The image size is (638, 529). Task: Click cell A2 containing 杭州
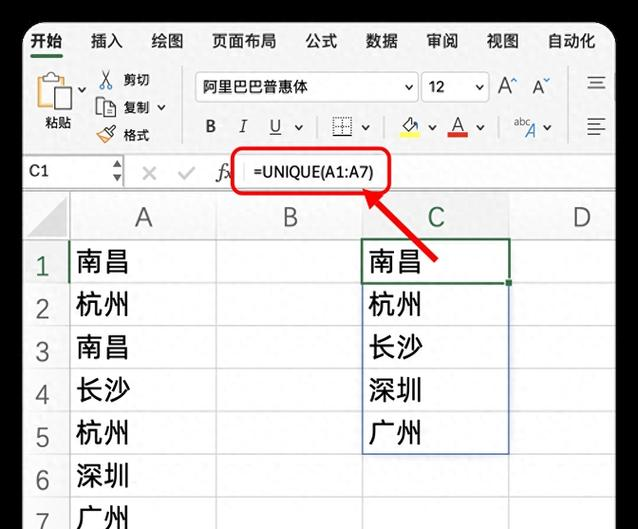pos(143,304)
